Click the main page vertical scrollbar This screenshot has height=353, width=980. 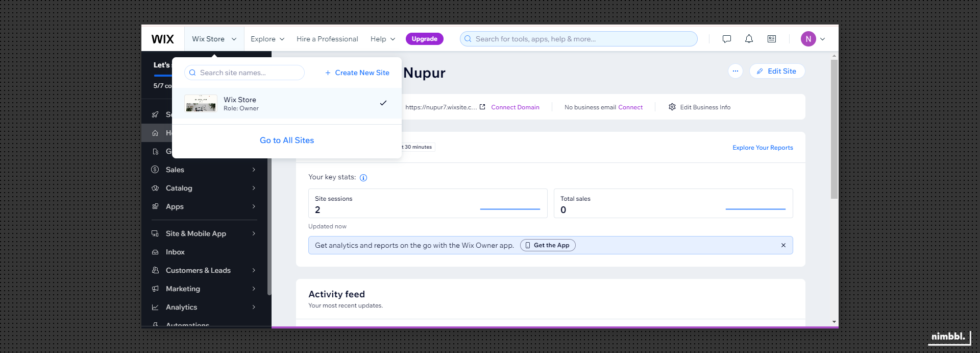click(834, 129)
